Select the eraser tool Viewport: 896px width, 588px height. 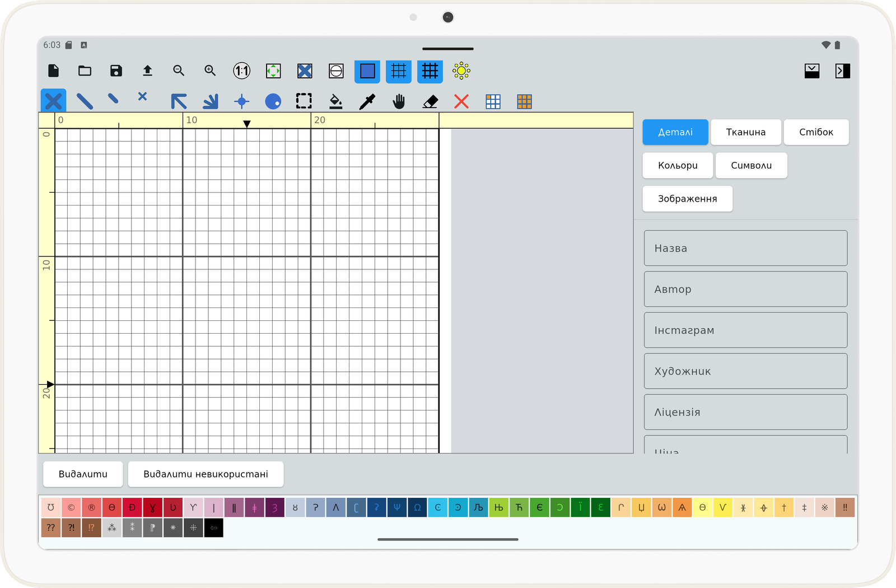[430, 101]
